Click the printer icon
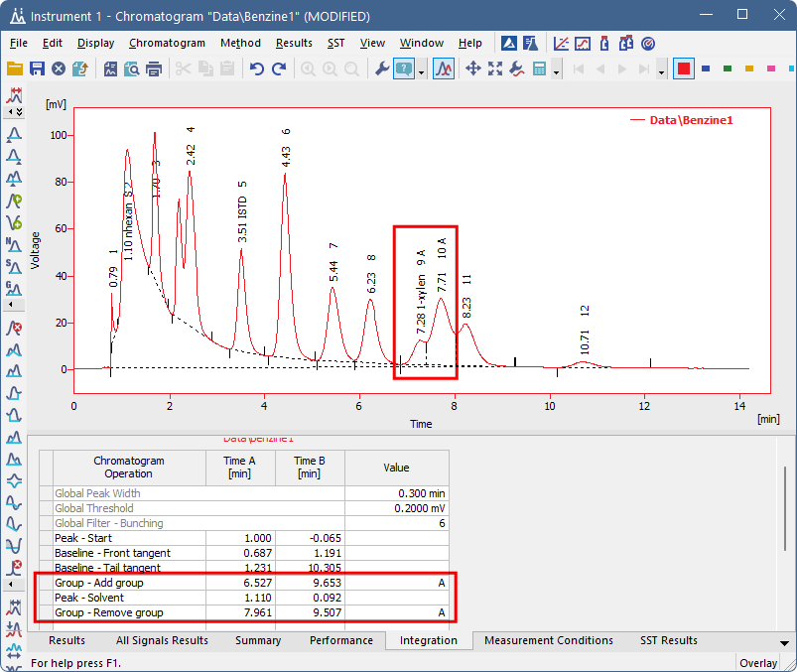Screen dimensions: 797x672 click(154, 68)
